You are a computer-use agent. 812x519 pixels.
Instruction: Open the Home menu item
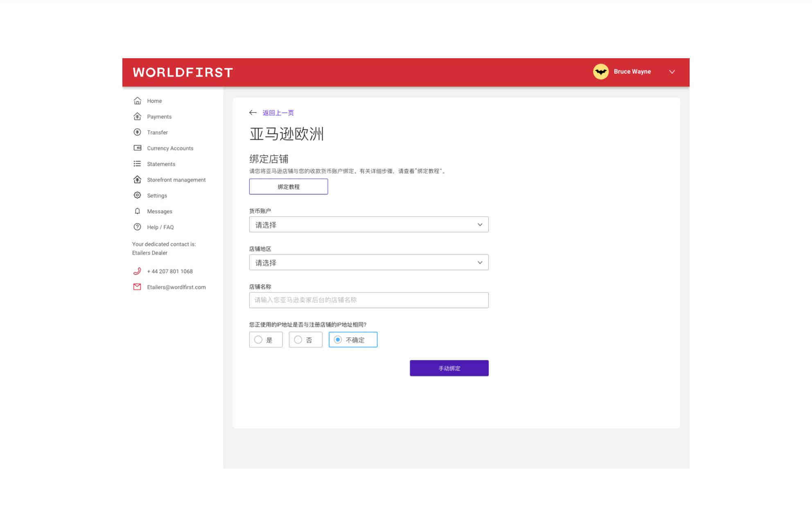tap(154, 101)
